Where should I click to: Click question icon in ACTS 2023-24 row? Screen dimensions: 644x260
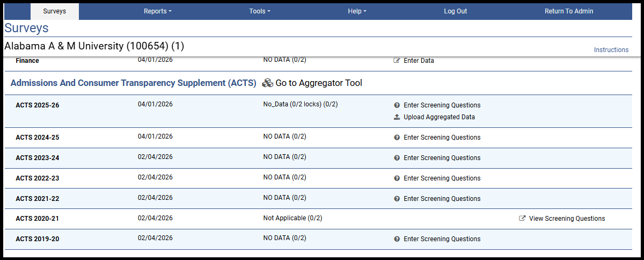point(397,158)
